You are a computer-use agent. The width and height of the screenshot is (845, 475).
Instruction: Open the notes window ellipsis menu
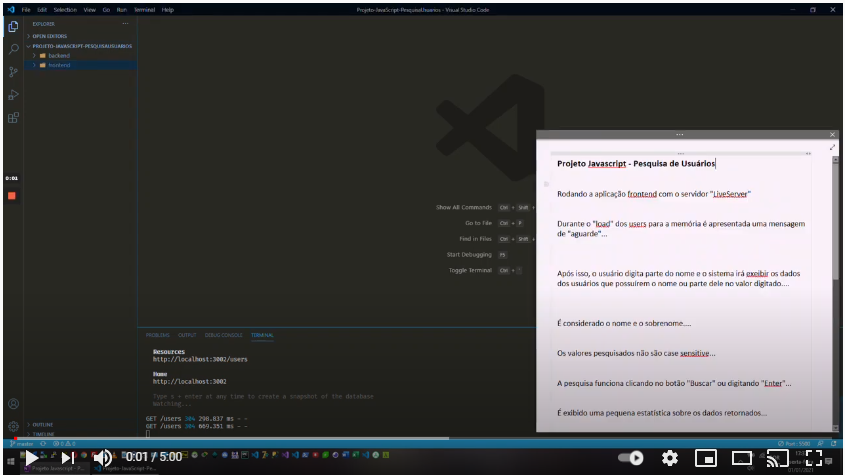click(x=680, y=135)
